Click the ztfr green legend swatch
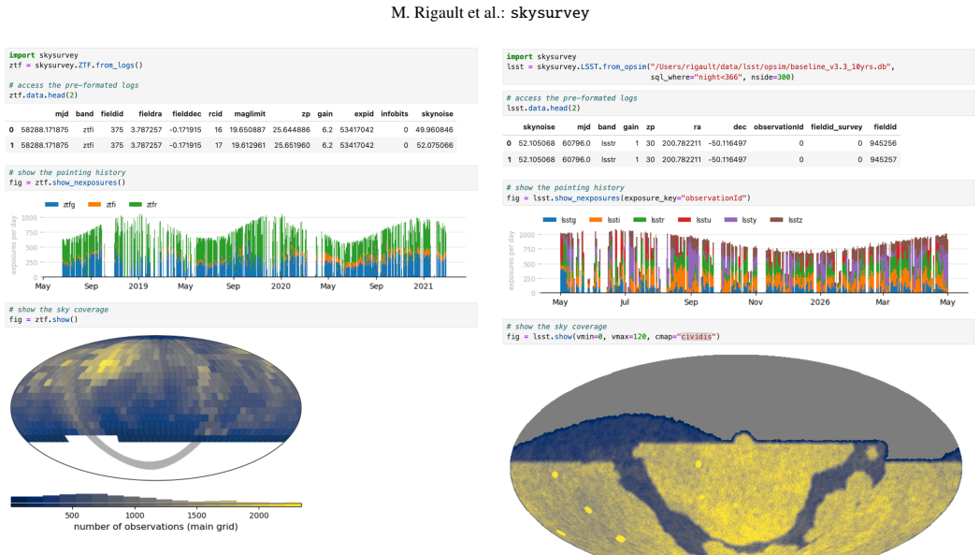 (135, 205)
